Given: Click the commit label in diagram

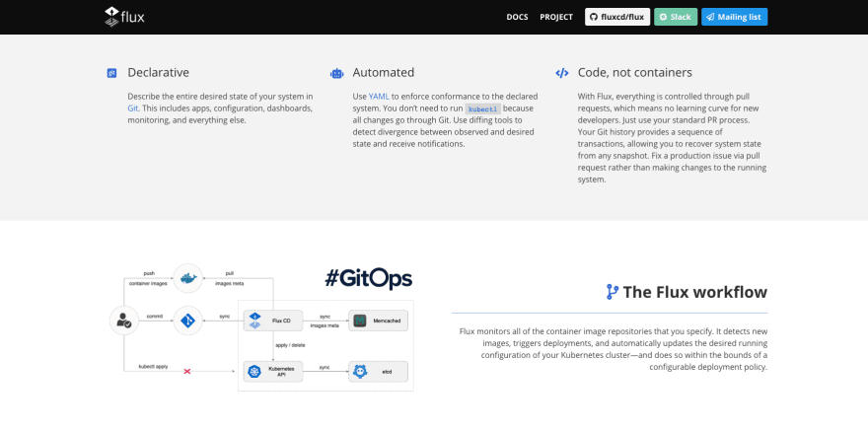Looking at the screenshot, I should (x=155, y=316).
